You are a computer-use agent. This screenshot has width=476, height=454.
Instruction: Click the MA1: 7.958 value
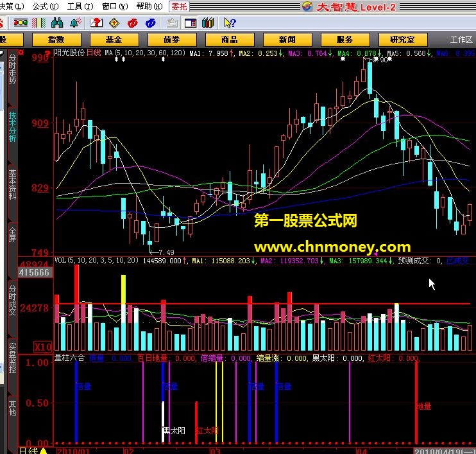211,53
